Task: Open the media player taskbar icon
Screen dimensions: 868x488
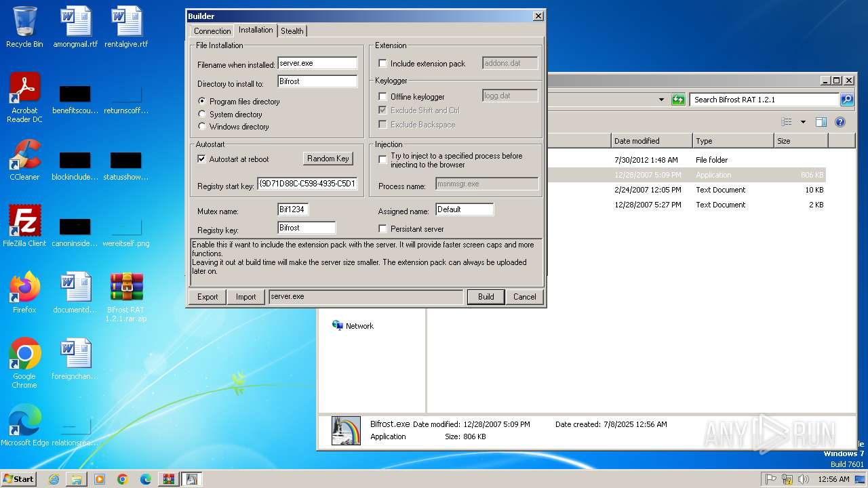Action: [x=100, y=479]
